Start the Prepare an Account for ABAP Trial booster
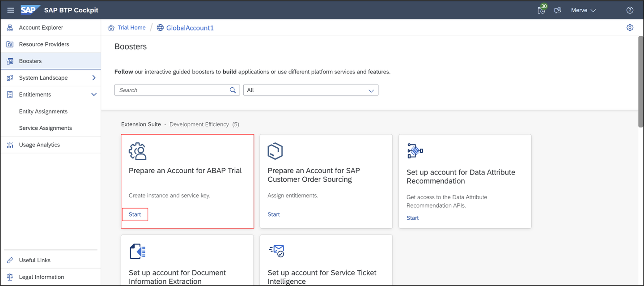 click(x=135, y=214)
